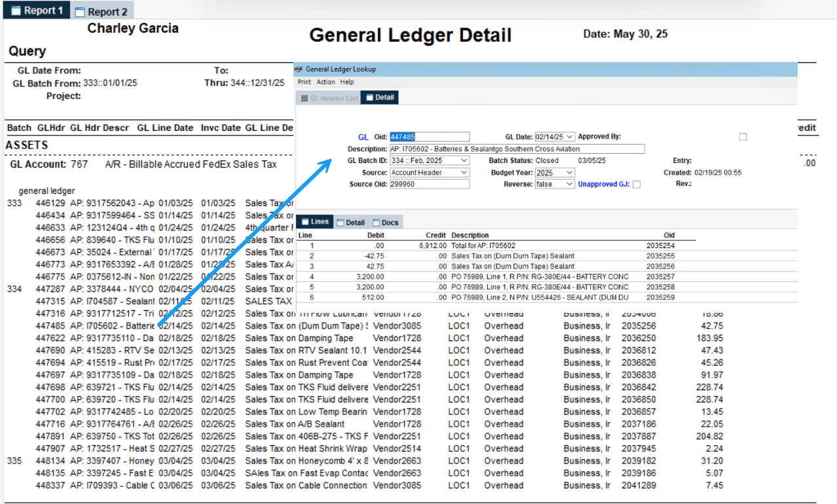This screenshot has height=504, width=837.
Task: Click the Oid field containing 447485
Action: [x=429, y=137]
